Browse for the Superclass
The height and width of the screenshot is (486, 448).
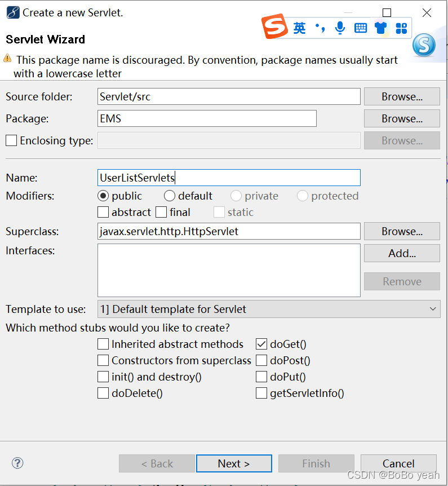[x=402, y=231]
